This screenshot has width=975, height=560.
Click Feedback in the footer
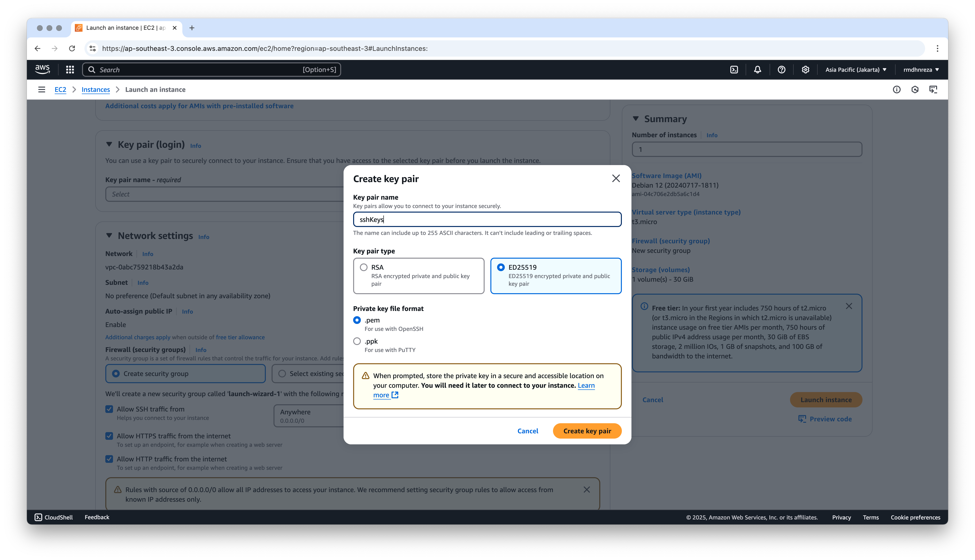point(97,517)
